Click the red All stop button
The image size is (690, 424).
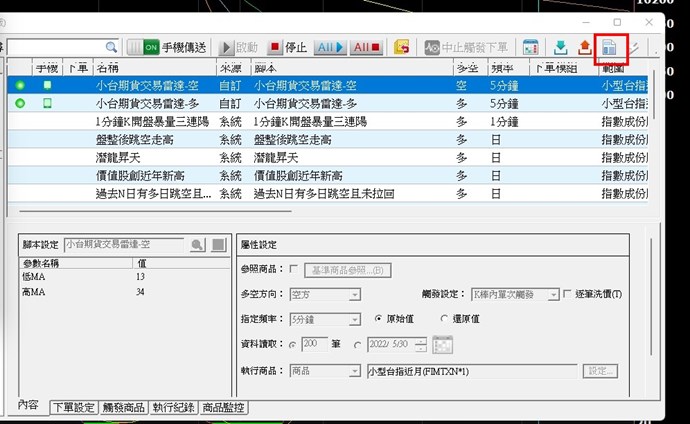click(x=367, y=47)
